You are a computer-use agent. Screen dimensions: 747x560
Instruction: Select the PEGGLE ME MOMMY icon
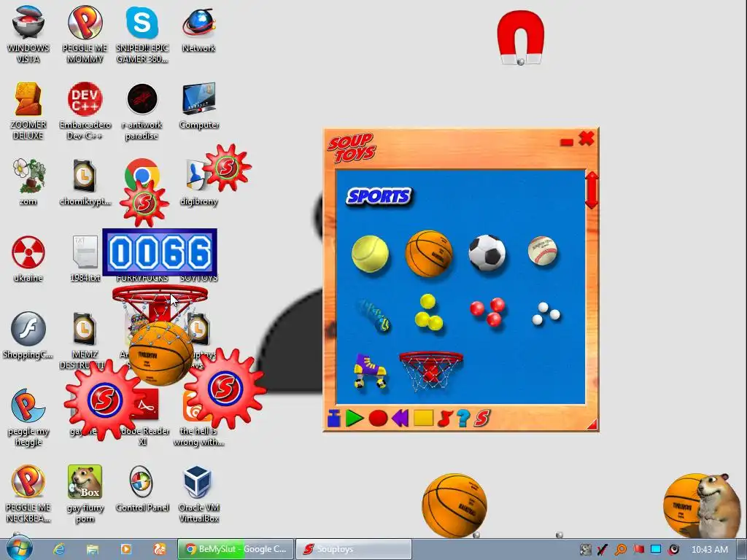(x=85, y=34)
